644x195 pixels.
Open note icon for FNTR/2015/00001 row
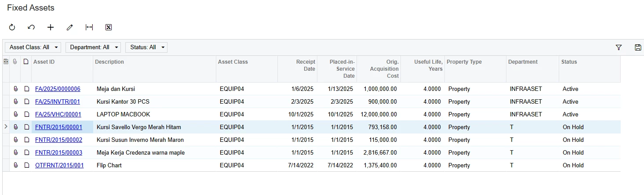[26, 127]
